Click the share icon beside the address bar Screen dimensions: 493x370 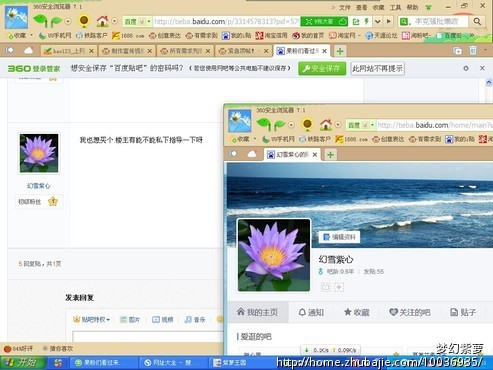[356, 22]
